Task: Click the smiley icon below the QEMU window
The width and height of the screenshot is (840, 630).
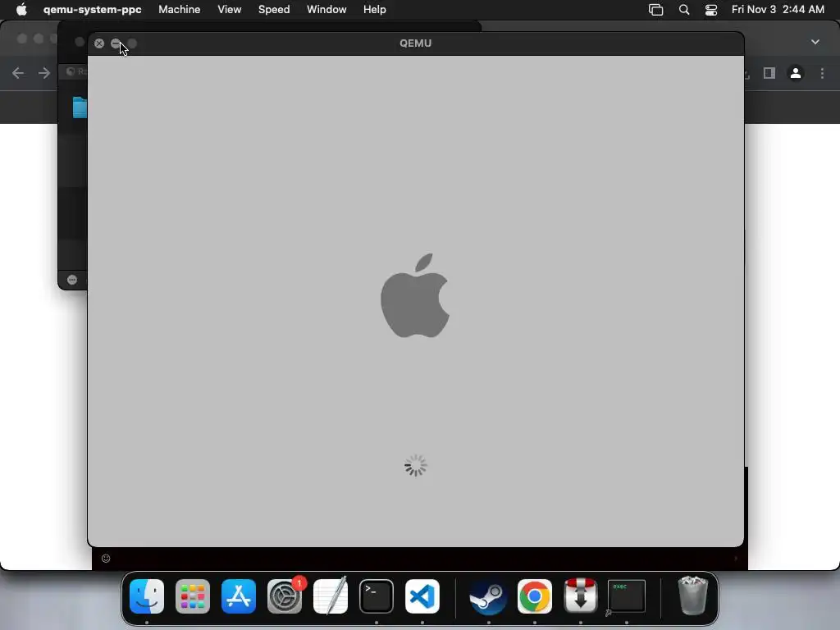Action: pos(106,558)
